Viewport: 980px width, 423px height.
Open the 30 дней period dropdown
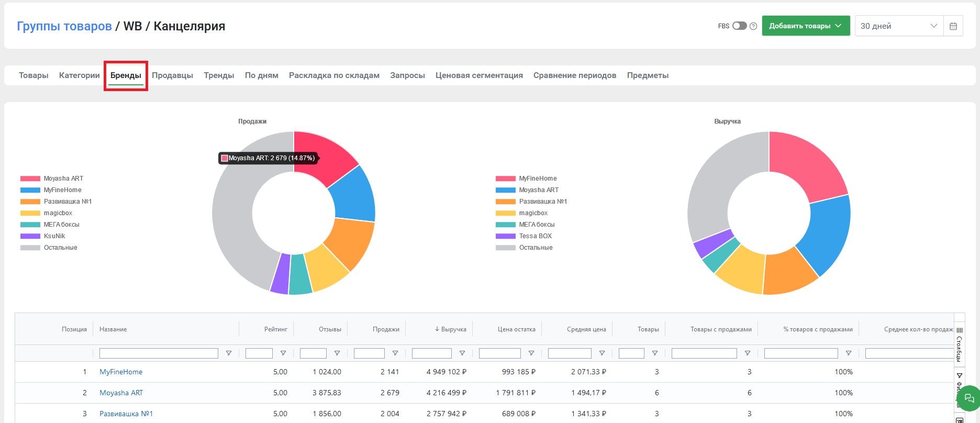[899, 26]
